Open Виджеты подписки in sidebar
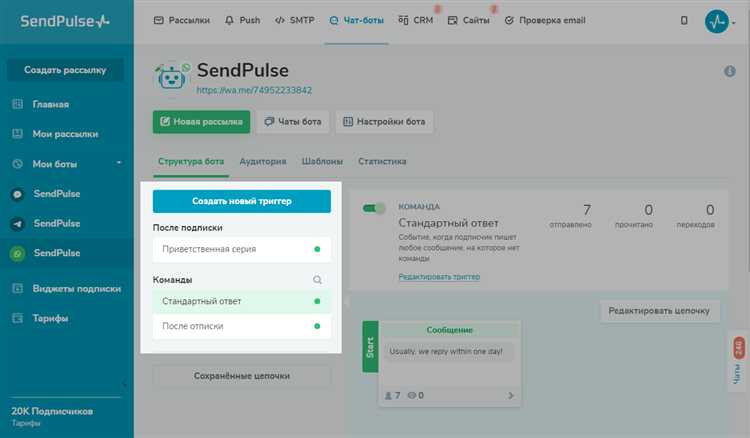Screen dimensions: 750x438 coord(77,288)
